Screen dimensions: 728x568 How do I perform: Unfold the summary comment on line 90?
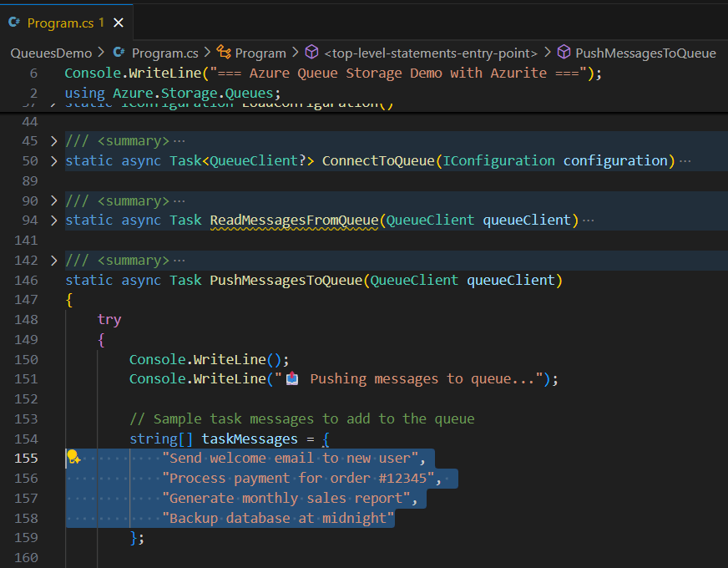(x=54, y=200)
